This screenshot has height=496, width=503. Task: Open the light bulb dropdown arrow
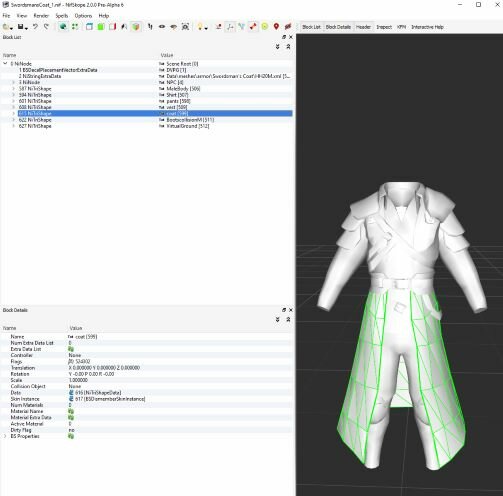click(x=206, y=28)
